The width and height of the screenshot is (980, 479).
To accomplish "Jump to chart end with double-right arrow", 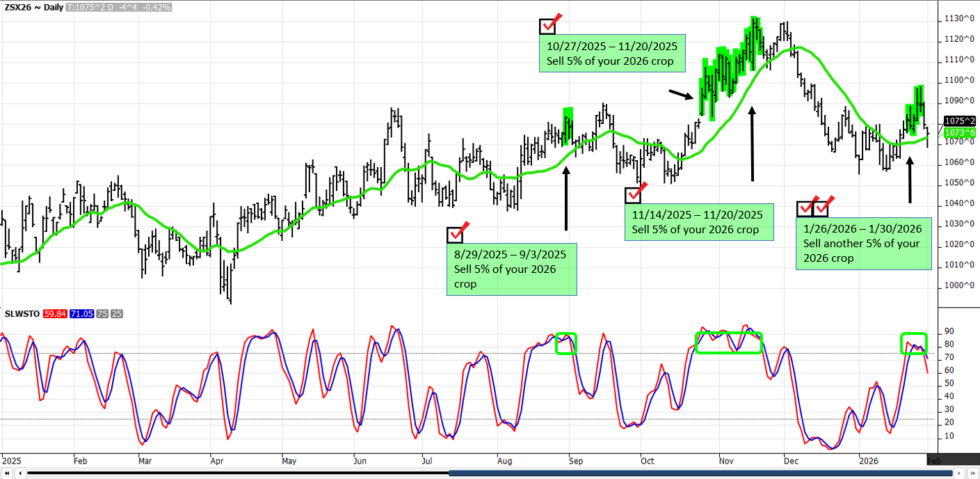I will 973,473.
